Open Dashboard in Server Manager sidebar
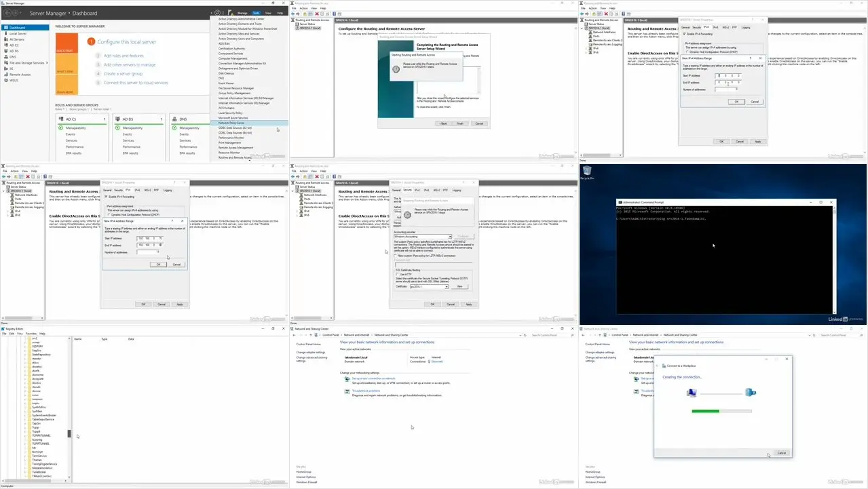This screenshot has height=489, width=868. [x=25, y=28]
